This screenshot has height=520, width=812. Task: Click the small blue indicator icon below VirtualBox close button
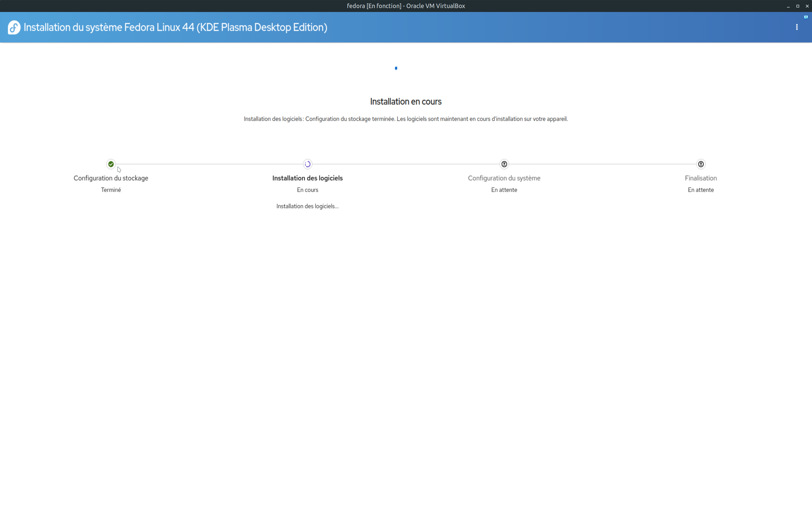tap(806, 17)
